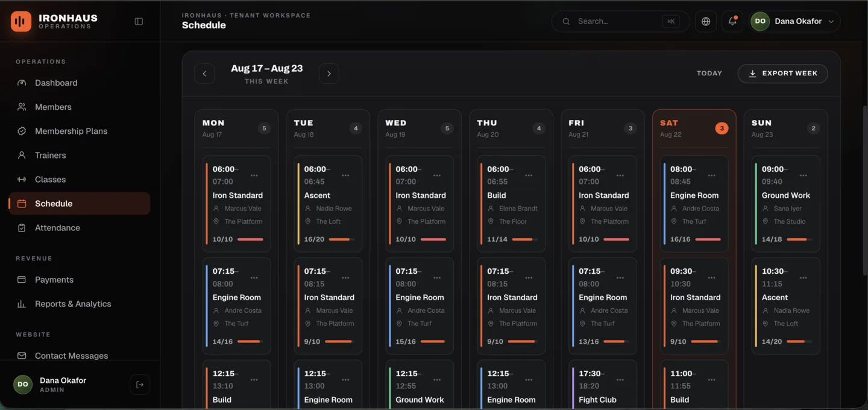Expand the Dana Okafor account dropdown
Viewport: 868px width, 410px height.
(795, 21)
